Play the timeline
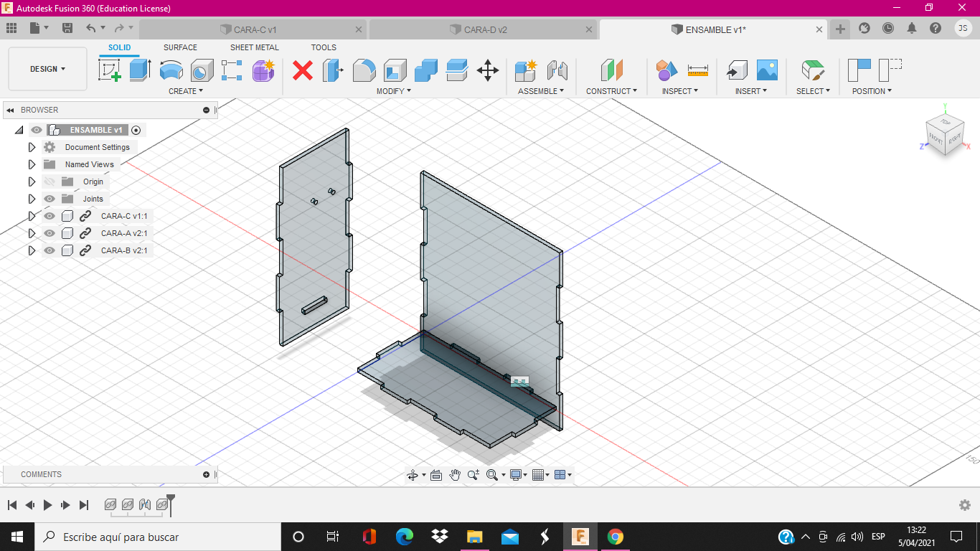 pos(47,505)
